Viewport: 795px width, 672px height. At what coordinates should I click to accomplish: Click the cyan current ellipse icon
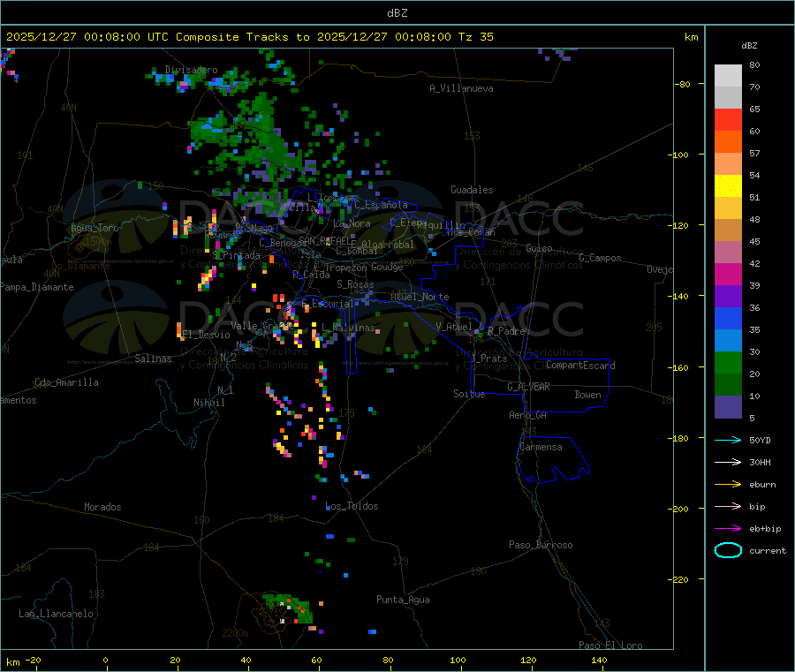(728, 550)
